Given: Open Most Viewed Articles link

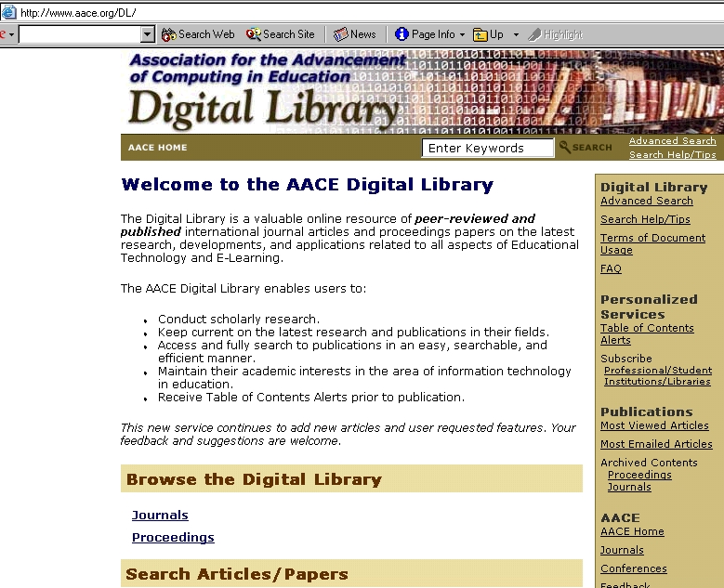Looking at the screenshot, I should click(x=654, y=425).
